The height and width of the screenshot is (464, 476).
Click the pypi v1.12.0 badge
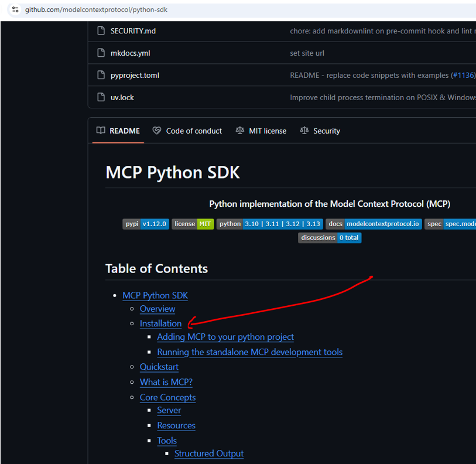tap(146, 224)
